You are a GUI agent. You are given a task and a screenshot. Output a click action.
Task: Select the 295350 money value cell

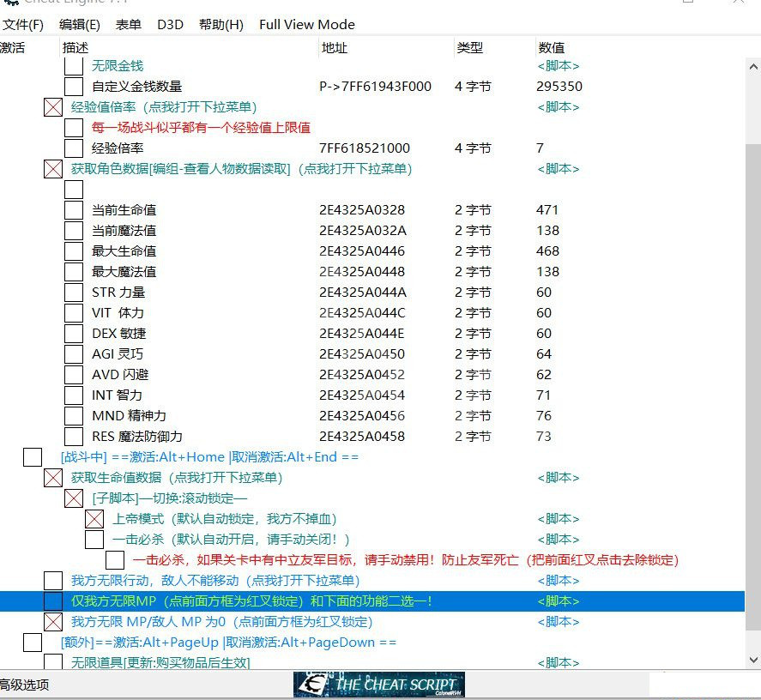(x=559, y=87)
